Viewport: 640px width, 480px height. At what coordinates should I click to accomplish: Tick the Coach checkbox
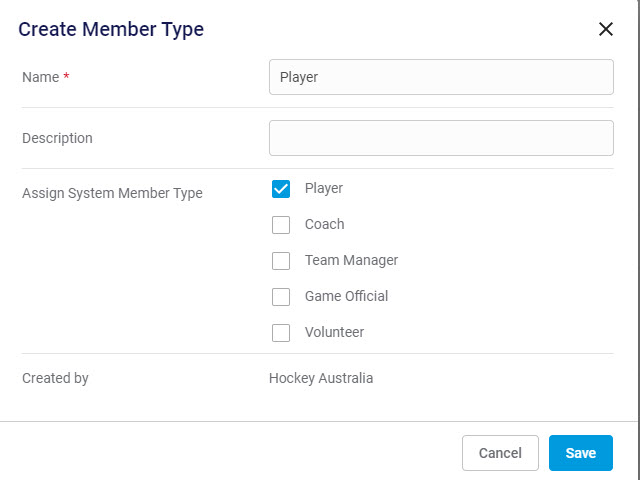[281, 225]
